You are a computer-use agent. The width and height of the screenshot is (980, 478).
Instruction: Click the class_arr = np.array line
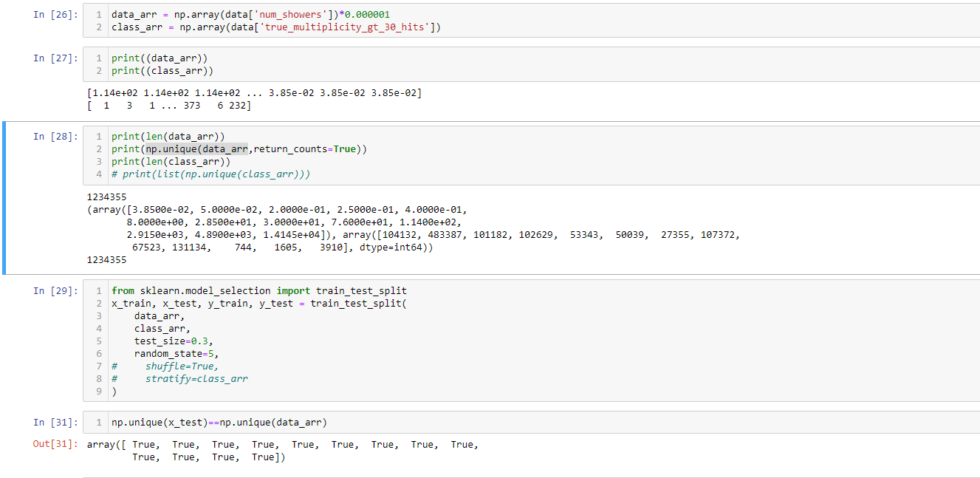(276, 27)
